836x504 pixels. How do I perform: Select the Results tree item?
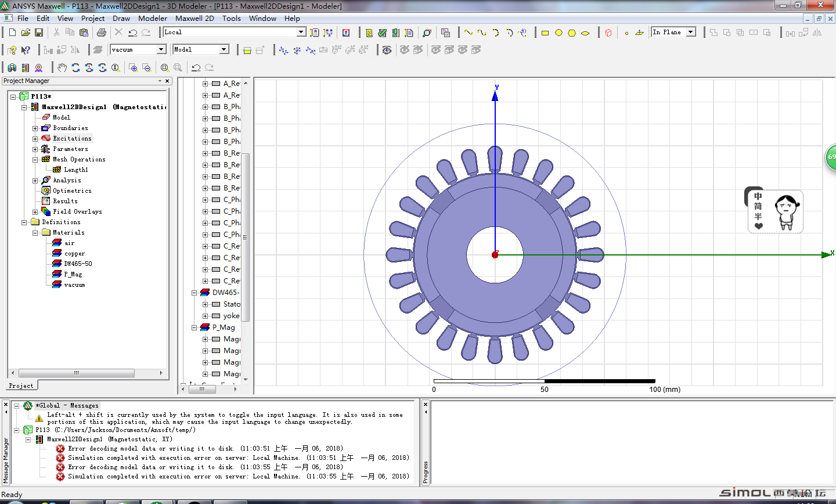pyautogui.click(x=65, y=201)
